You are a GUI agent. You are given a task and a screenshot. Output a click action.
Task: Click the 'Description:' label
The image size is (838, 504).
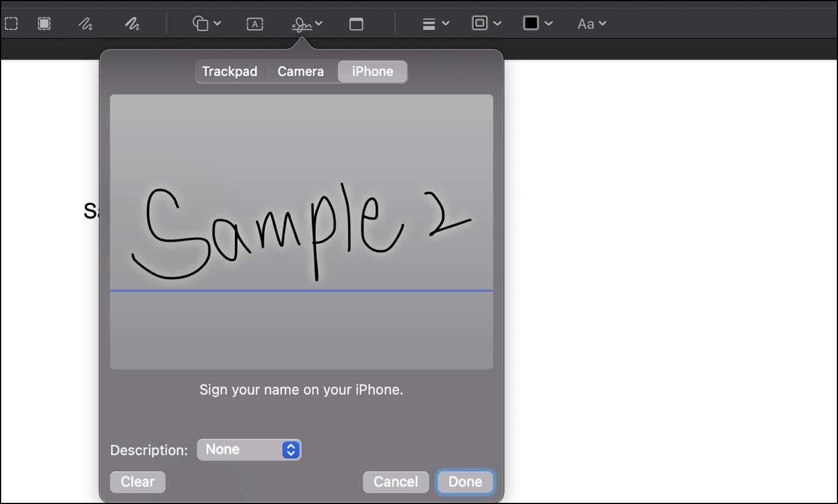tap(149, 450)
